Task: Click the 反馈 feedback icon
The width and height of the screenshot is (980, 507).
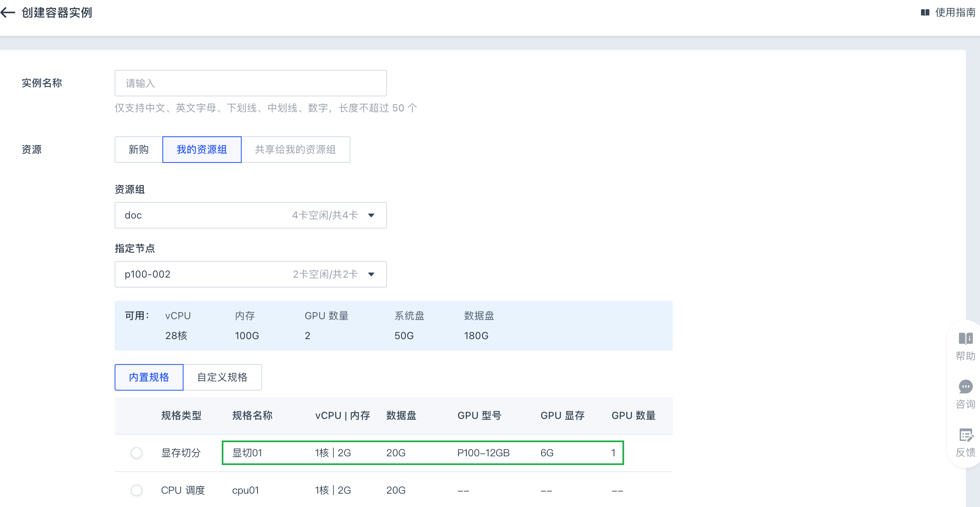Action: (x=966, y=435)
